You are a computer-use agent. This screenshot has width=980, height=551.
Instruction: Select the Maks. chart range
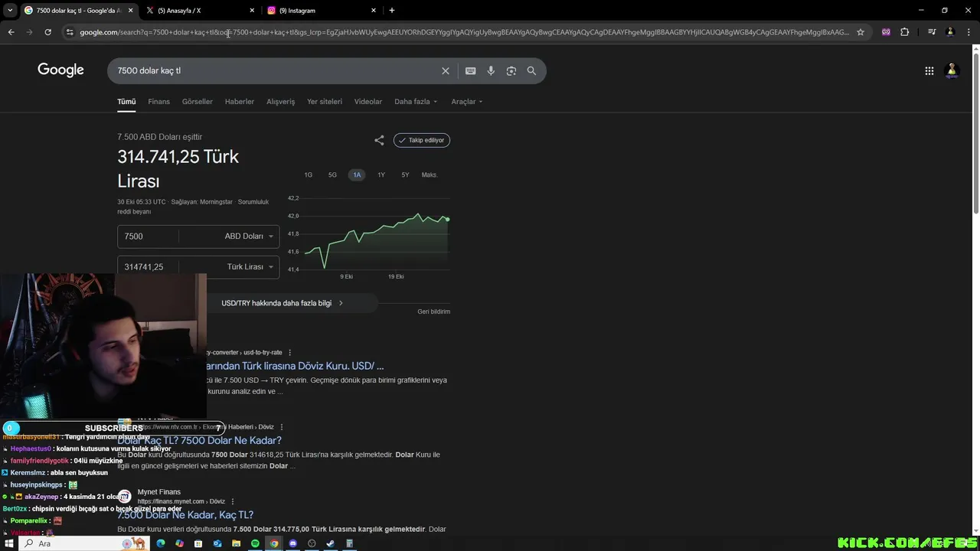pos(430,174)
